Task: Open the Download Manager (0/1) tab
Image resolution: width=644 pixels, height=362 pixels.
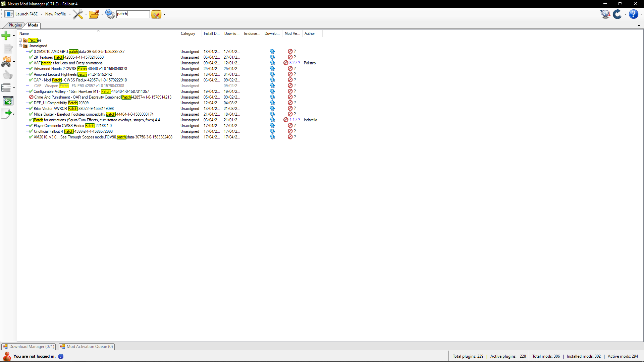Action: point(29,347)
